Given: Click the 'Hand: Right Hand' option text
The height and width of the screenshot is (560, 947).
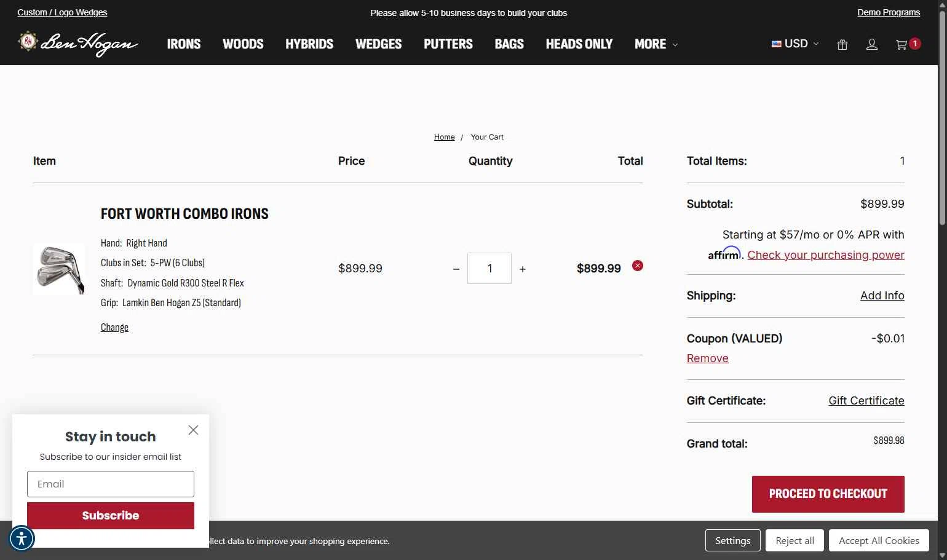Looking at the screenshot, I should (x=134, y=243).
